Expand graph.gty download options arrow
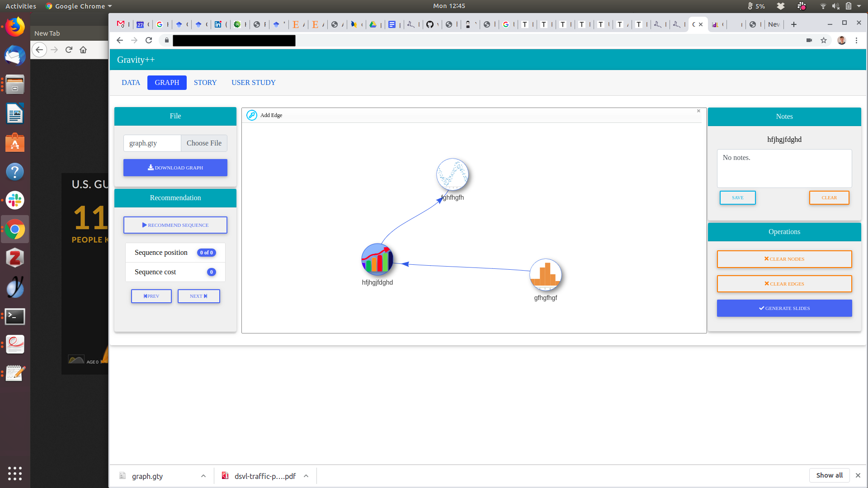The width and height of the screenshot is (868, 488). [203, 476]
